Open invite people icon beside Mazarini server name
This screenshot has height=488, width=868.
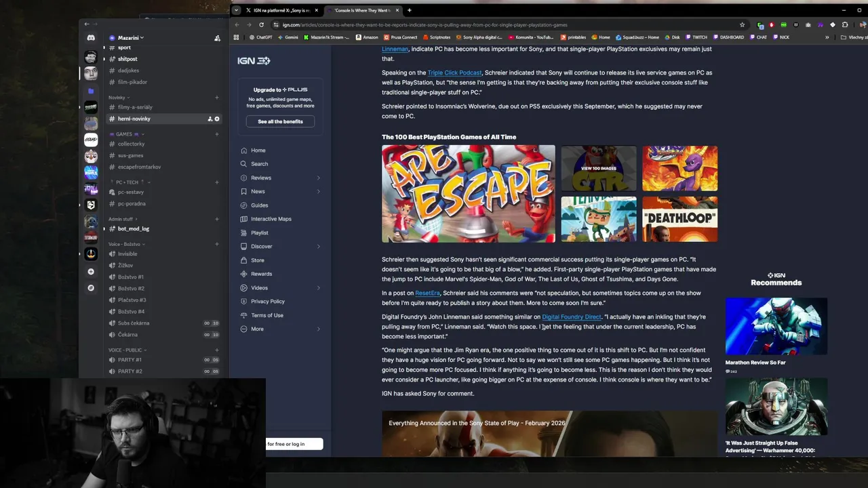point(217,38)
